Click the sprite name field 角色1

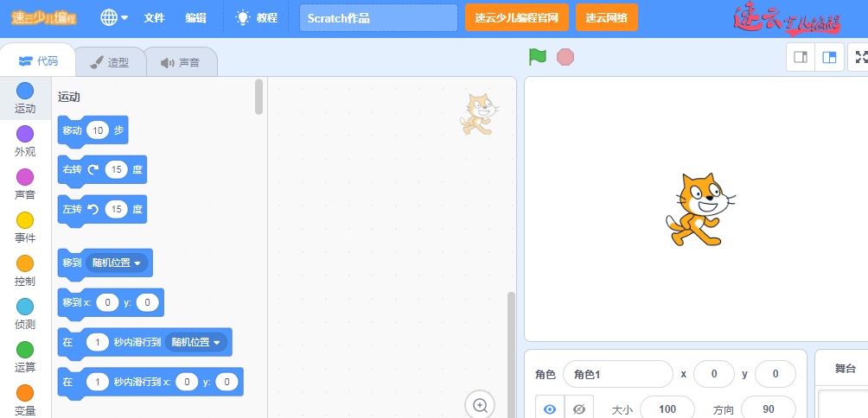pos(618,374)
